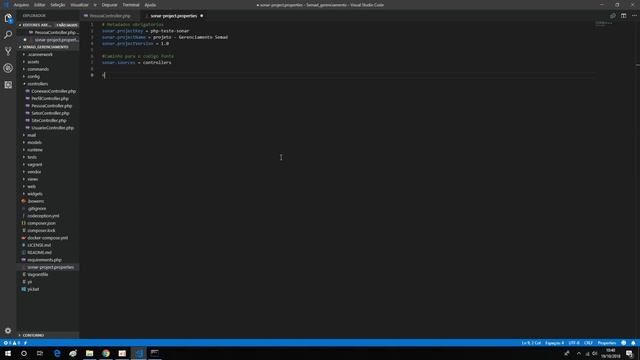Click the Split Editor icon
The height and width of the screenshot is (360, 640).
point(623,16)
